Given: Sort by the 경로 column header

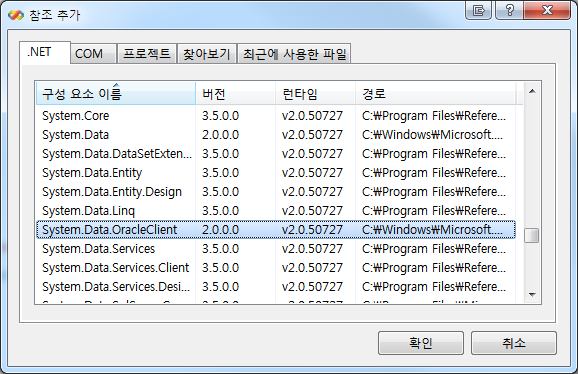Looking at the screenshot, I should click(435, 94).
